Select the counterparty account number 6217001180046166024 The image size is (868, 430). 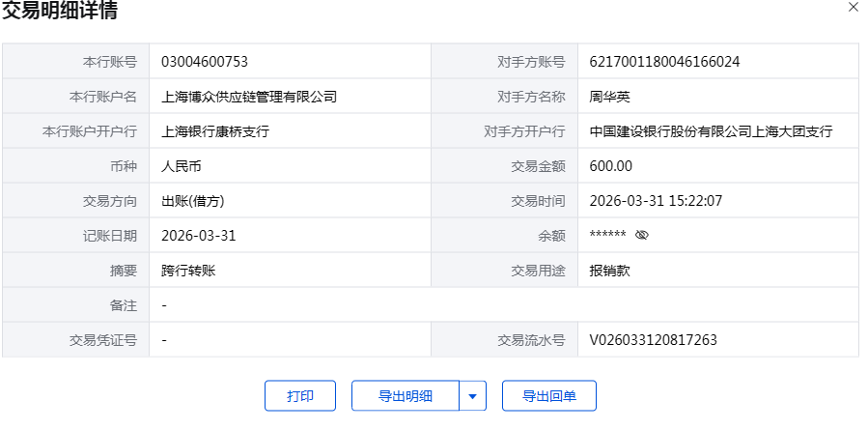(x=664, y=62)
